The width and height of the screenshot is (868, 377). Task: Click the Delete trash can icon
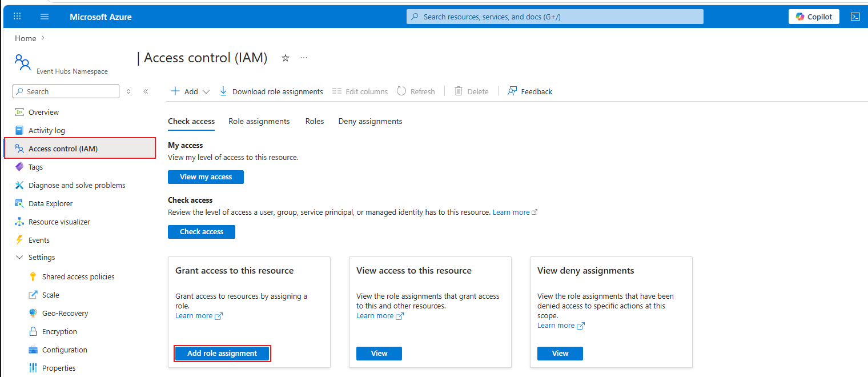click(459, 91)
